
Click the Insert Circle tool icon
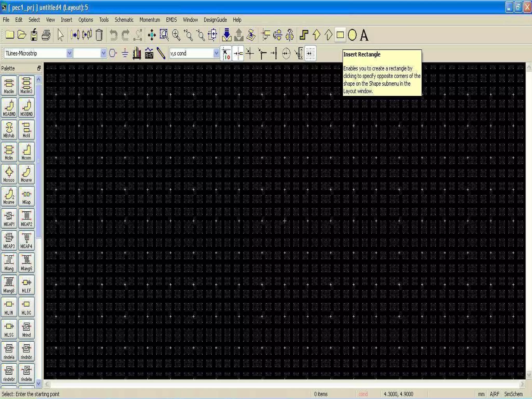tap(352, 35)
